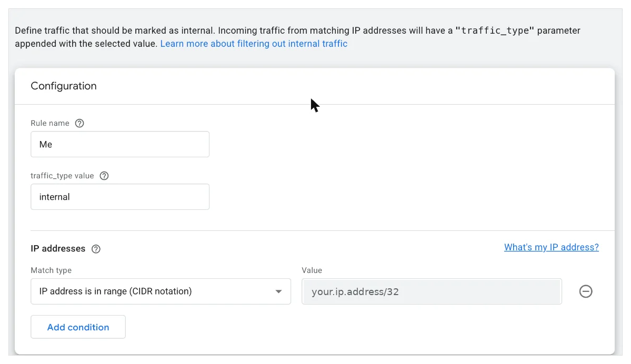
Task: Click the Match type label
Action: click(x=51, y=270)
